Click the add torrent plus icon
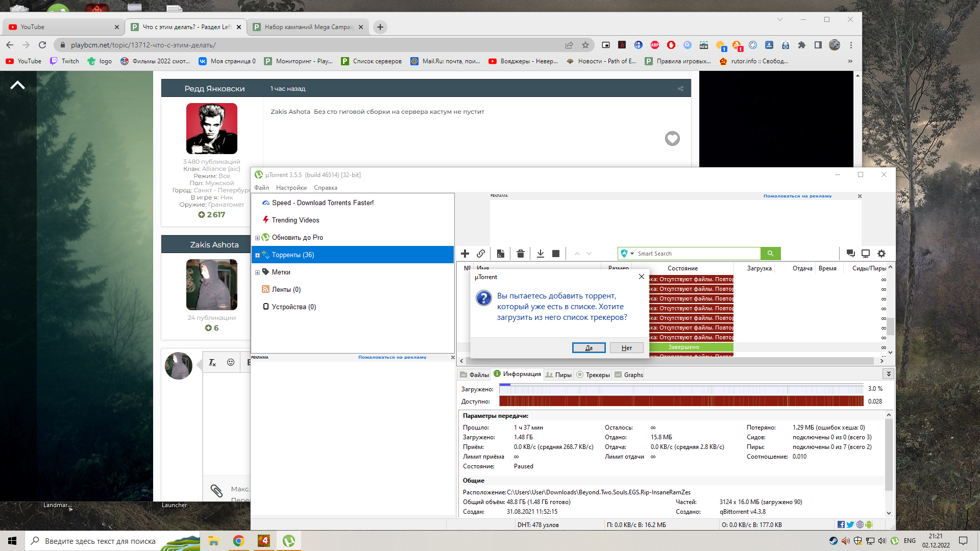The width and height of the screenshot is (980, 551). (464, 254)
